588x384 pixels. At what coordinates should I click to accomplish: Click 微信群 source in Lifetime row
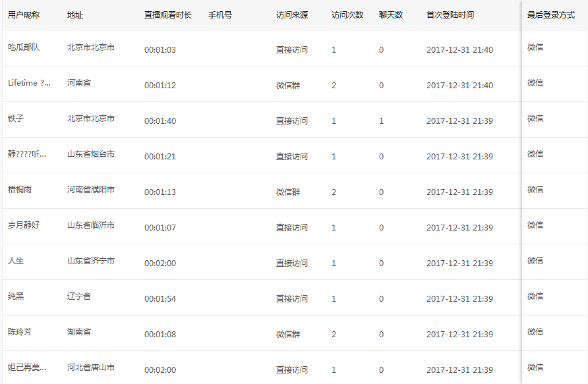[288, 86]
